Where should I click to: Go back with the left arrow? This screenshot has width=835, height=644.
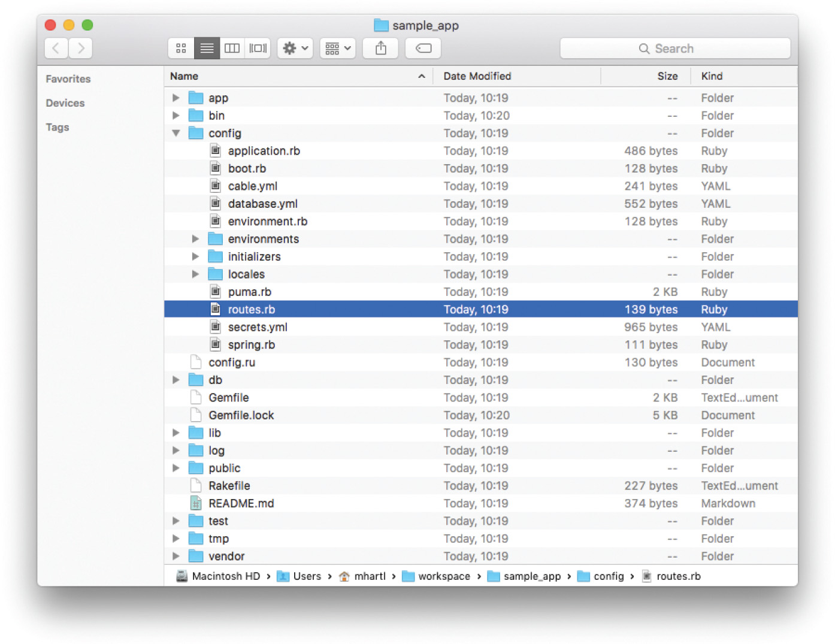(x=56, y=49)
